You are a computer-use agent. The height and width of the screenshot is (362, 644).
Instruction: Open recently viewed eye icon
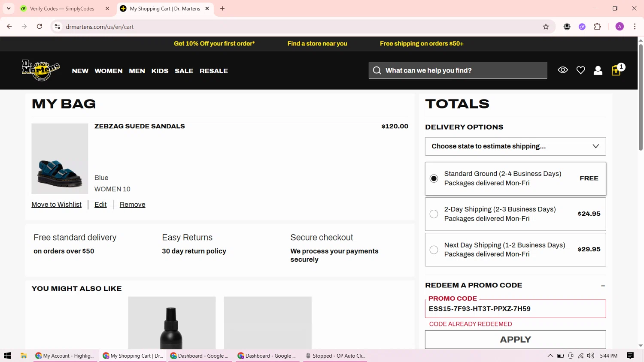pos(562,70)
